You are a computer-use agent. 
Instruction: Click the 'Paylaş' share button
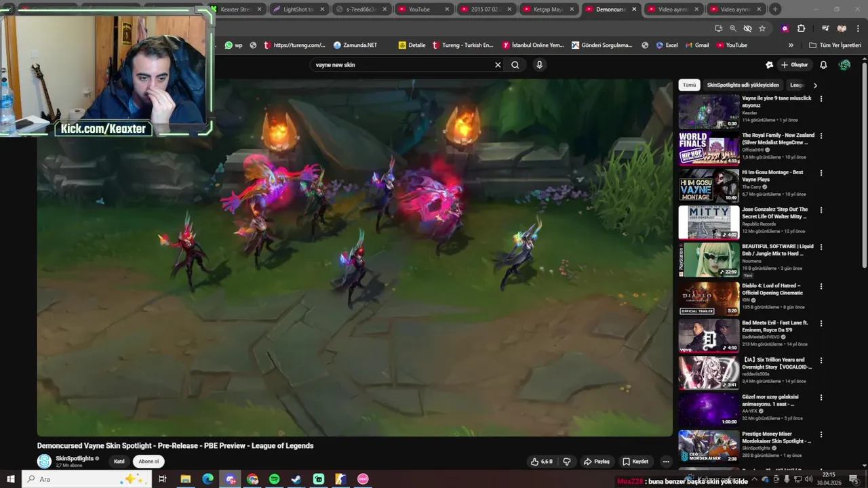tap(597, 462)
